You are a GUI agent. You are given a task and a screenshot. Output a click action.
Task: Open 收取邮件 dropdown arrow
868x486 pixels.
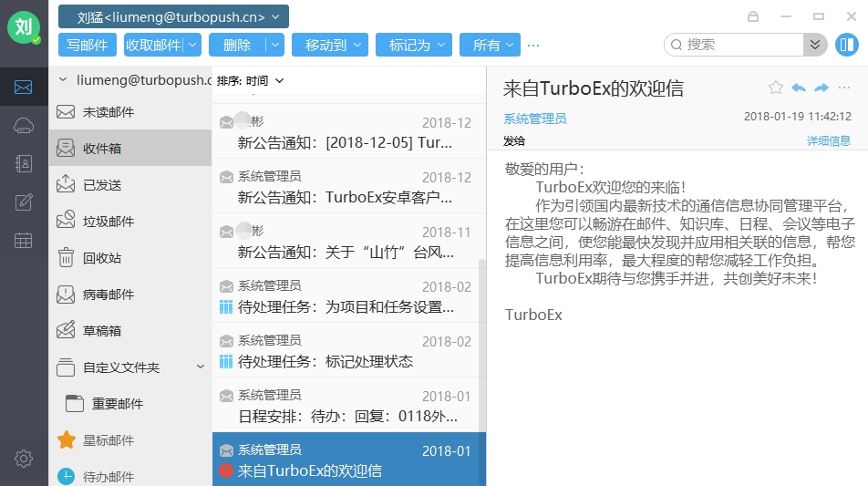pyautogui.click(x=192, y=45)
